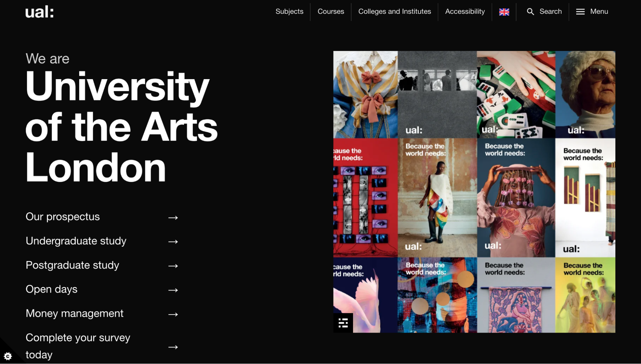The width and height of the screenshot is (641, 364).
Task: Open the Accessibility page
Action: [x=465, y=12]
